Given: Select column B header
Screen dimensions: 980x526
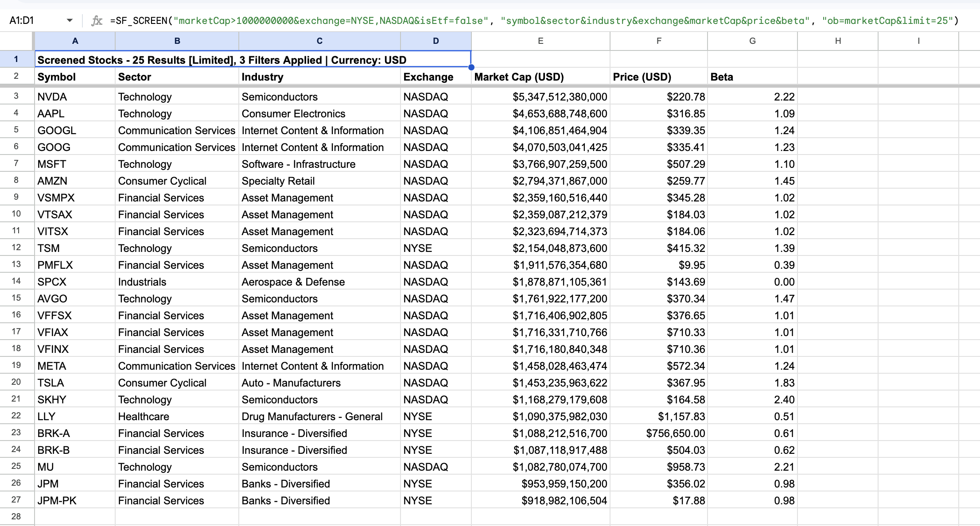Looking at the screenshot, I should pyautogui.click(x=177, y=41).
